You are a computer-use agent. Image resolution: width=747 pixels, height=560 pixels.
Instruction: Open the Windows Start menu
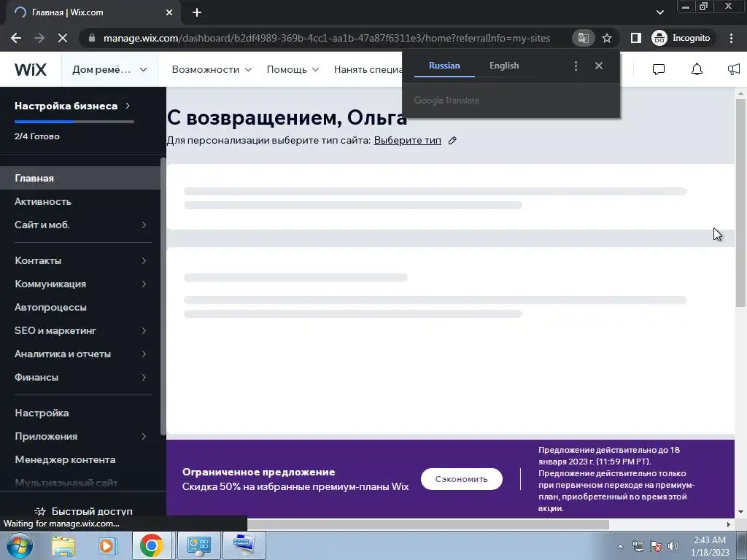(x=19, y=545)
